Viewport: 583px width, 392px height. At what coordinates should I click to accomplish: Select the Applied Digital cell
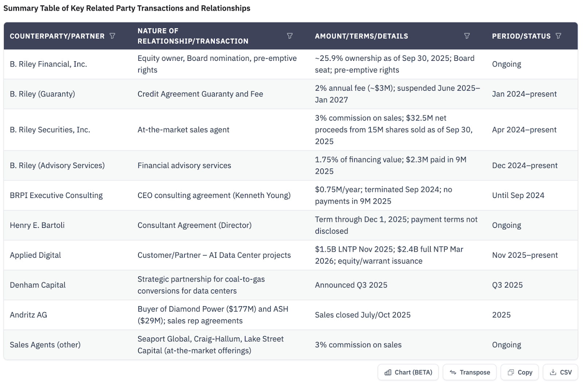[35, 255]
